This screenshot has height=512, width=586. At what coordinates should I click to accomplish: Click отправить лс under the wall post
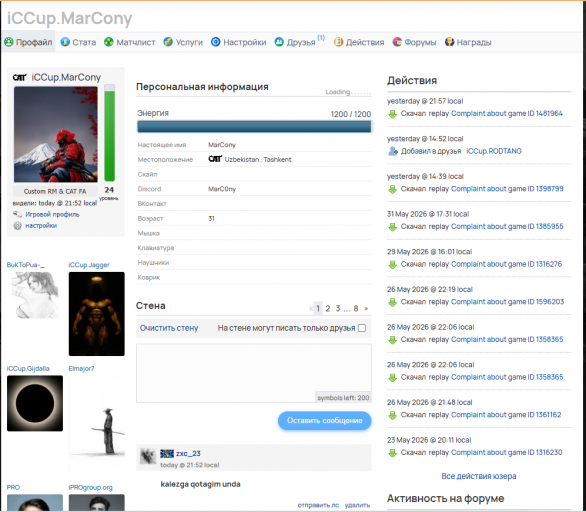(x=318, y=505)
